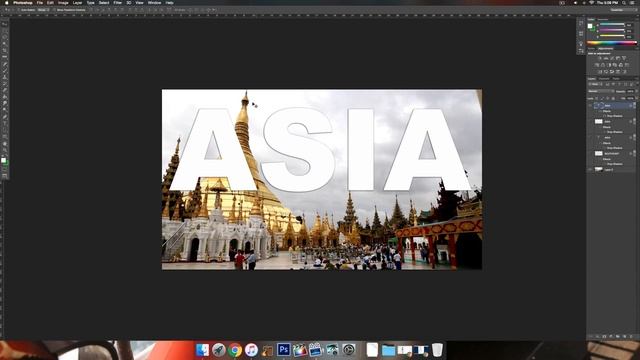Collapse effects on the third text layer
The height and width of the screenshot is (360, 640).
pos(634,138)
